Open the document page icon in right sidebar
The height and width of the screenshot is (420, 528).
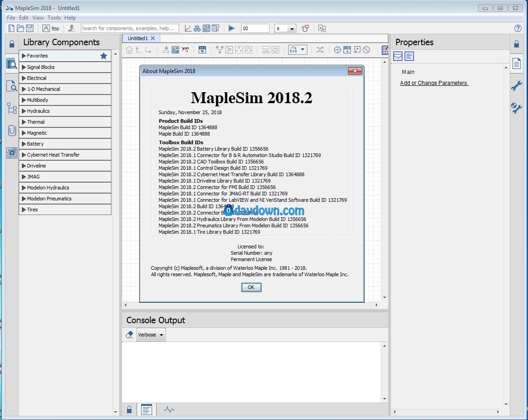pos(517,63)
